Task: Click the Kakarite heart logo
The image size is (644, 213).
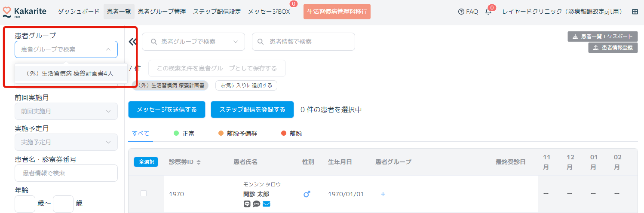Action: 7,12
